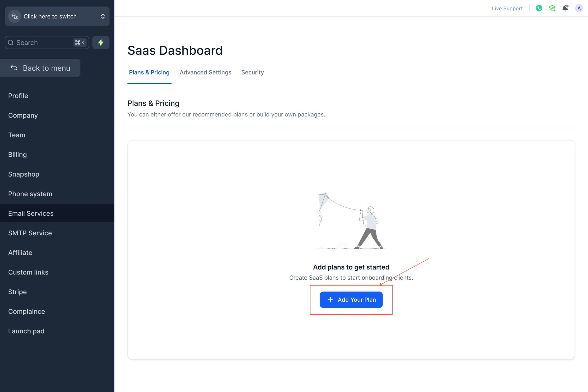Click the cursor icon in the account switcher
The width and height of the screenshot is (588, 392).
tap(15, 17)
